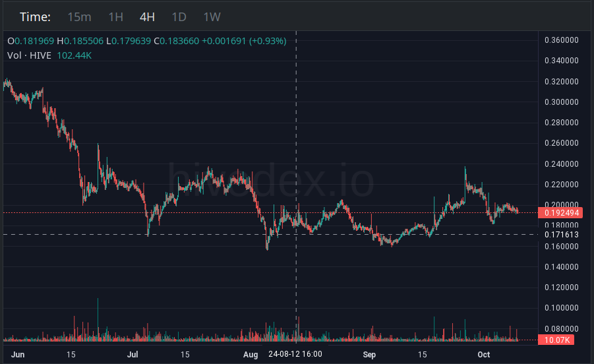Viewport: 594px width, 364px height.
Task: Click the Sep label on time axis
Action: [369, 355]
